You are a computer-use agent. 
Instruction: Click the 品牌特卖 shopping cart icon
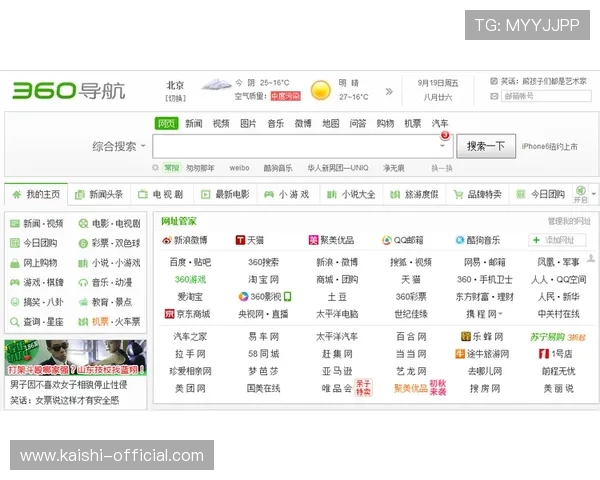(458, 194)
